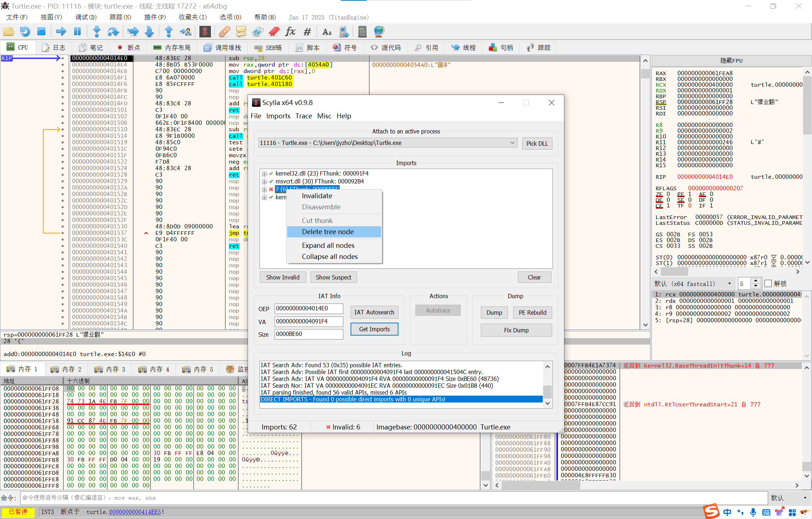Open bookmarks with the red bookmark icon
812x519 pixels.
274,32
